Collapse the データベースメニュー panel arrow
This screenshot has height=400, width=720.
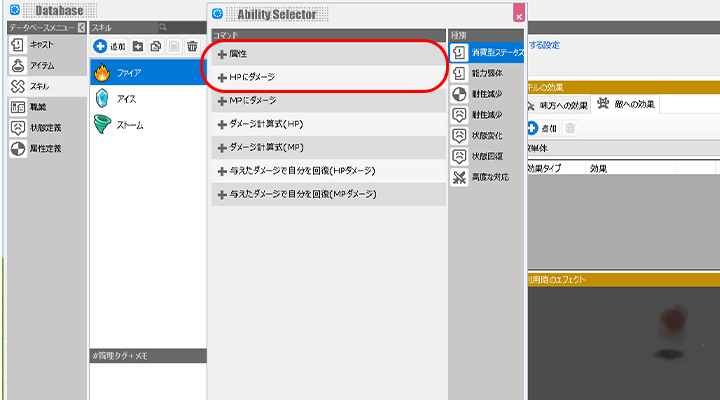click(81, 27)
